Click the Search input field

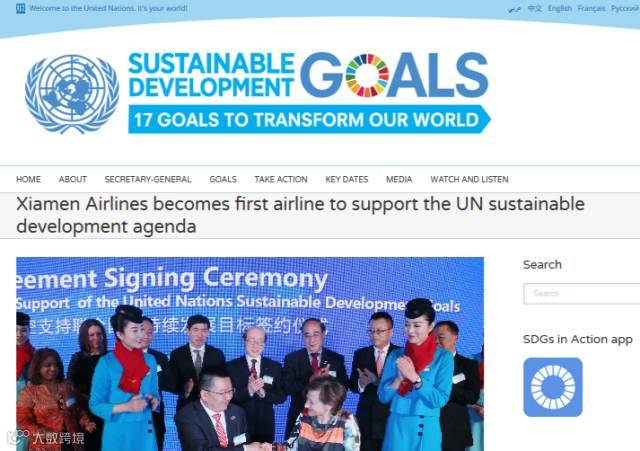(x=582, y=293)
